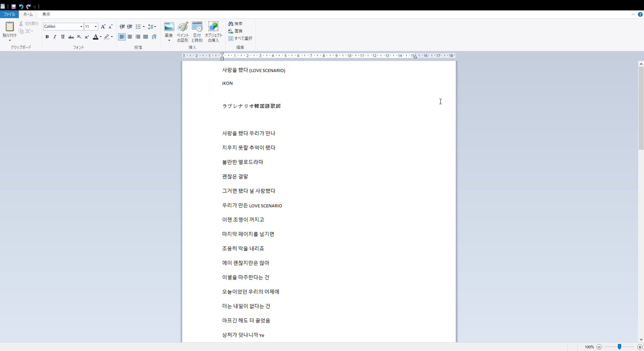Click inside the font size box showing 11
644x351 pixels.
(x=89, y=27)
